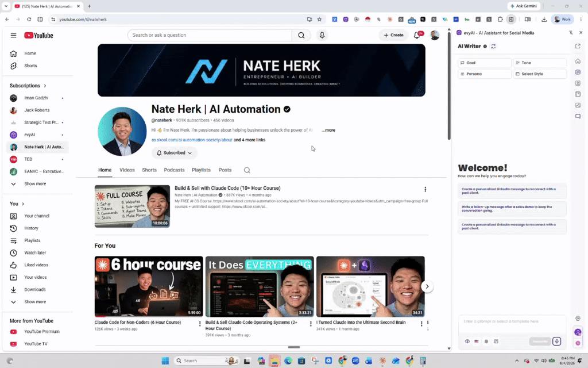The image size is (588, 368).
Task: Open evyAI image icon in sidebar
Action: pos(578,105)
